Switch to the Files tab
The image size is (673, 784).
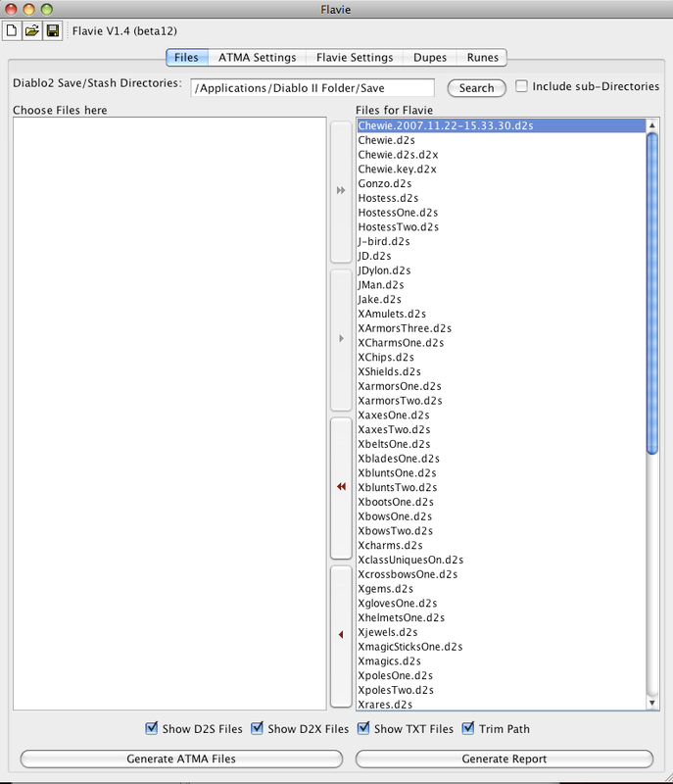187,58
